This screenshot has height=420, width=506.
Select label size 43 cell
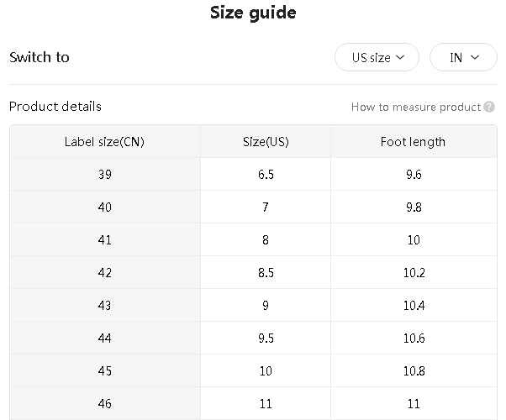point(104,306)
